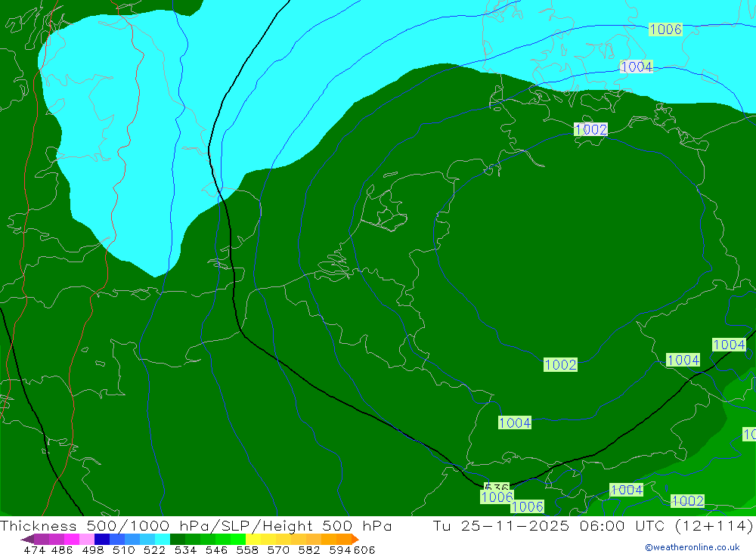
Task: Click the 558 legend value
Action: click(247, 549)
